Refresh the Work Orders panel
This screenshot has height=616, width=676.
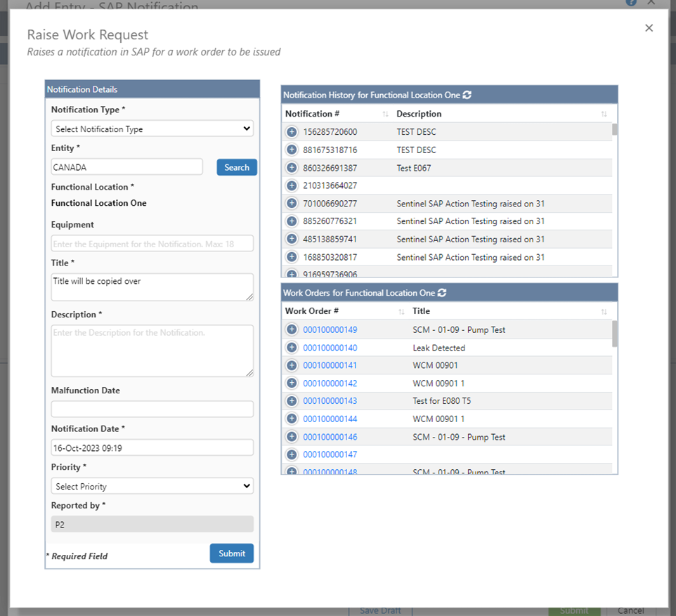tap(442, 293)
